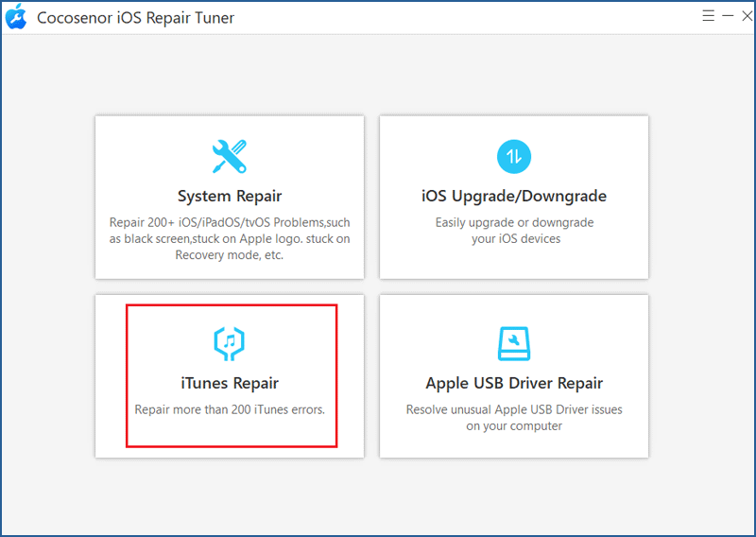Minimize the Cocosenor window
The height and width of the screenshot is (537, 756).
[x=728, y=16]
